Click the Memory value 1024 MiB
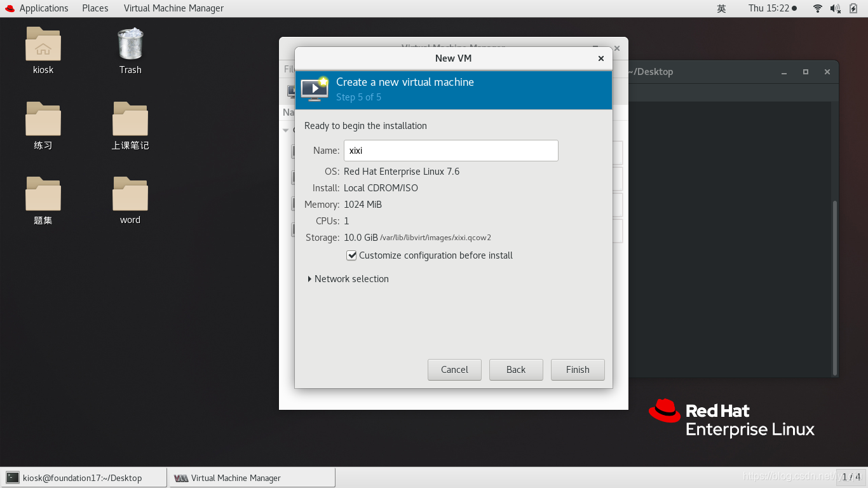 click(363, 205)
